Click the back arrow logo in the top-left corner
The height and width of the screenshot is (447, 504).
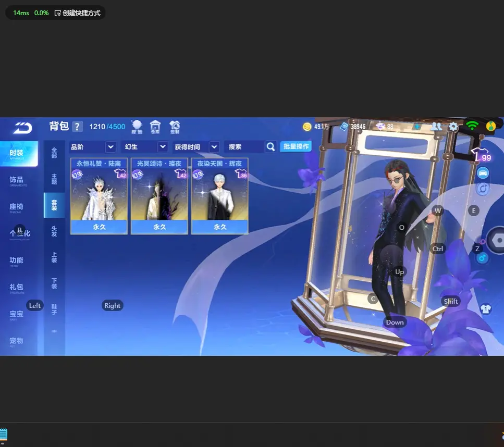point(22,128)
